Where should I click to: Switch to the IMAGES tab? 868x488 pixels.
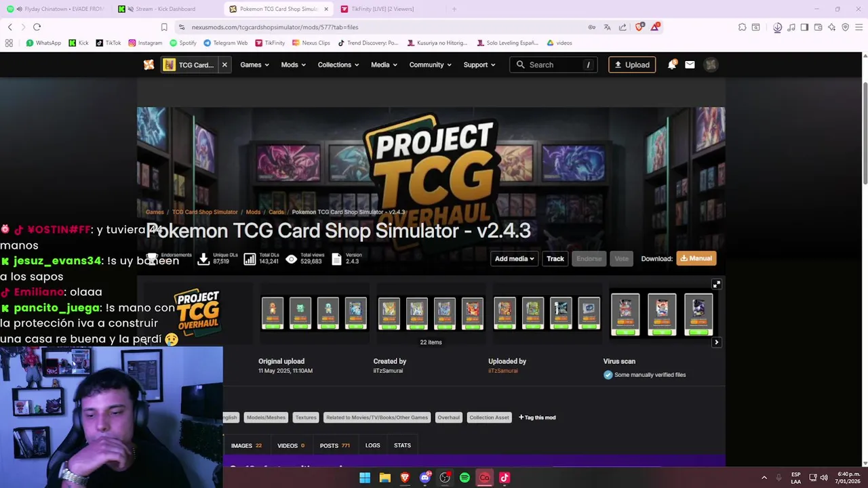[246, 445]
